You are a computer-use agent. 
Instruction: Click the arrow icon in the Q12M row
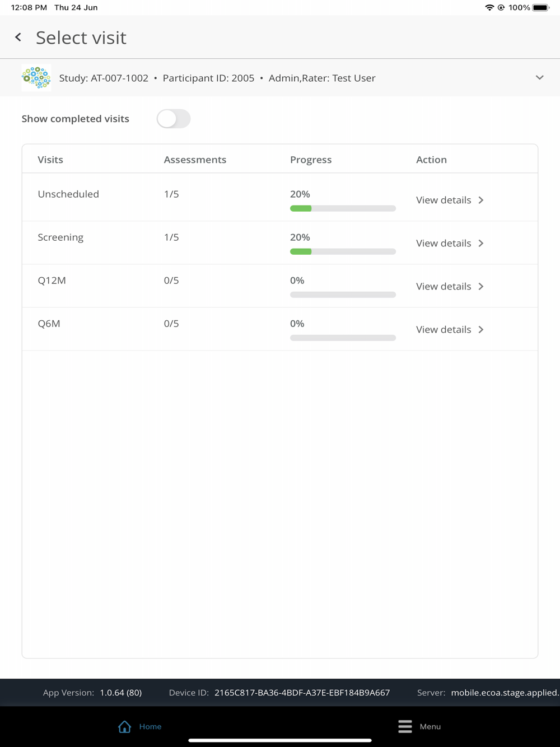[x=480, y=286]
